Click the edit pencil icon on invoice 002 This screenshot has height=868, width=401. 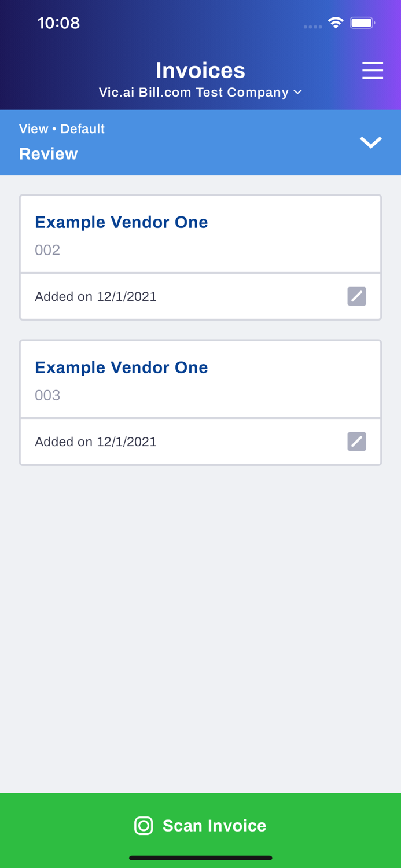pos(358,296)
